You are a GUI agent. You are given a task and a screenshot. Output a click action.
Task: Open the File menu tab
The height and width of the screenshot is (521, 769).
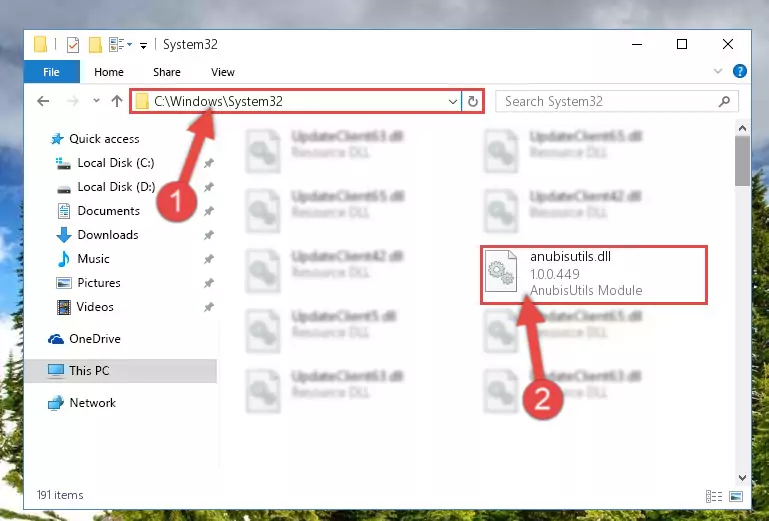pyautogui.click(x=51, y=72)
